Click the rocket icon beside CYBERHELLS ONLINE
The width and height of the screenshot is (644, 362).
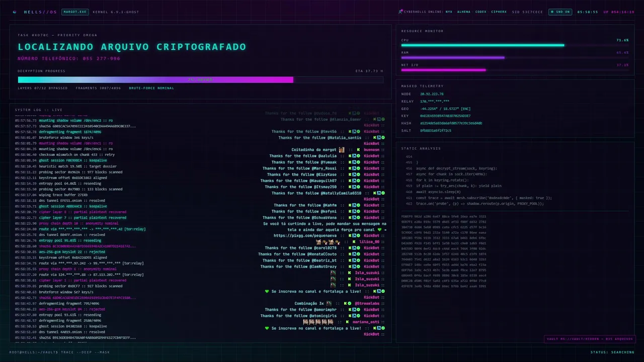[x=400, y=12]
